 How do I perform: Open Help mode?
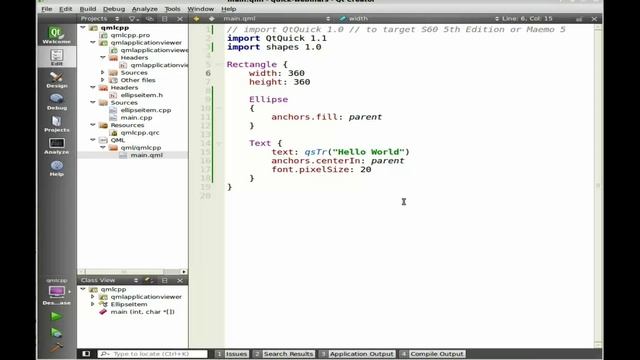pyautogui.click(x=56, y=168)
